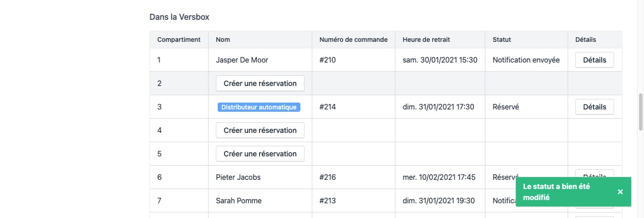Viewport: 644px width, 218px height.
Task: Click the Statut column header
Action: click(x=502, y=40)
